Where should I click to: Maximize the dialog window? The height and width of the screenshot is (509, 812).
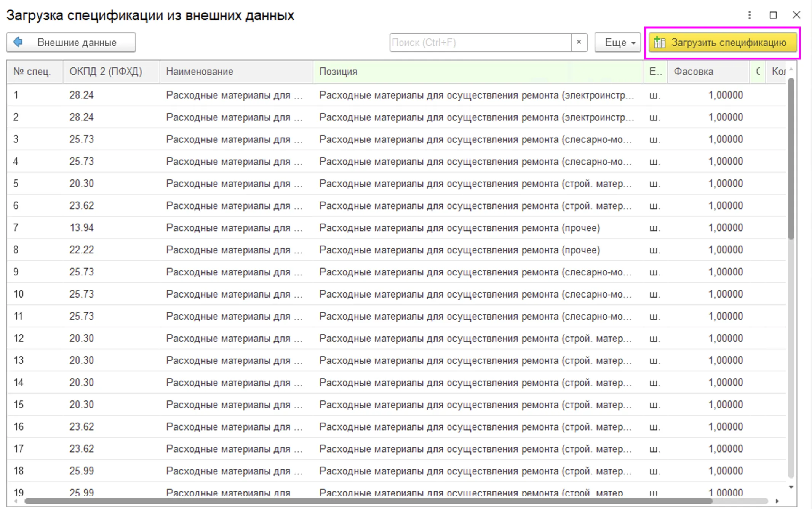773,15
